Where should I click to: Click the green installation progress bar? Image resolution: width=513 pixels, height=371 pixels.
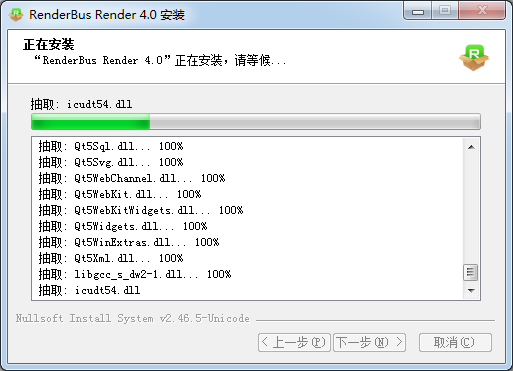click(x=256, y=121)
